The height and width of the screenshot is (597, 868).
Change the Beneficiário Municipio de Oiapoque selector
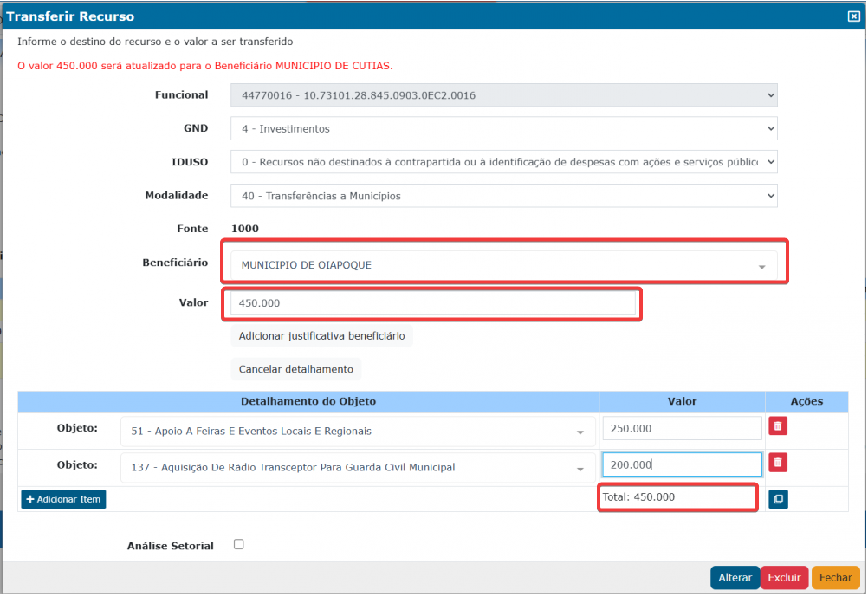pos(503,265)
